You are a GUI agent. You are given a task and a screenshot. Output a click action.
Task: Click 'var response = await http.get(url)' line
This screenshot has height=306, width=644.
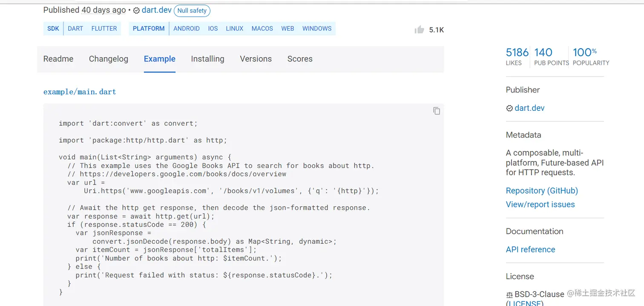click(141, 216)
